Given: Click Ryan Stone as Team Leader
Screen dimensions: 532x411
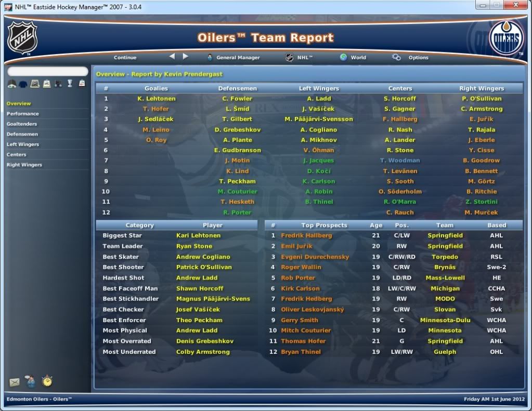Looking at the screenshot, I should click(x=194, y=246).
